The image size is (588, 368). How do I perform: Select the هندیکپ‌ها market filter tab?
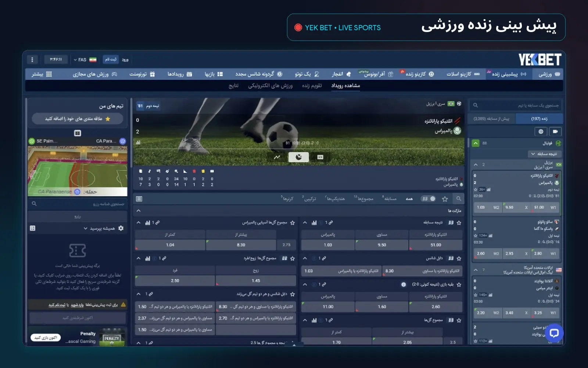tap(335, 199)
